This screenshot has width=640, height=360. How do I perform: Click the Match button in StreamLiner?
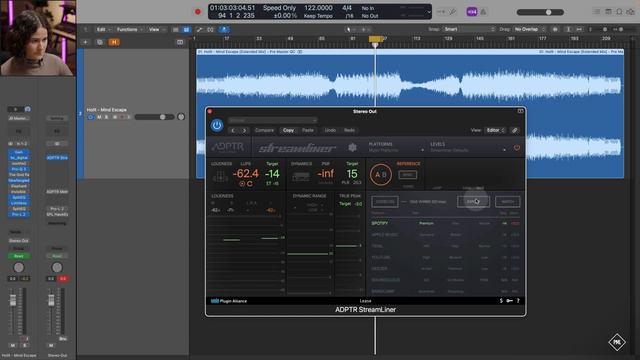[507, 202]
